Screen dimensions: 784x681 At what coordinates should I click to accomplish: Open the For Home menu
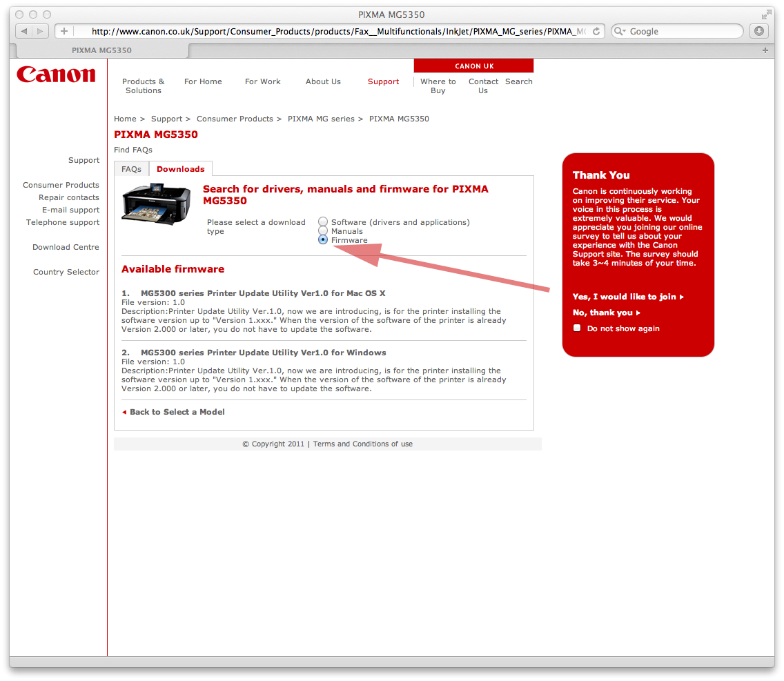203,81
